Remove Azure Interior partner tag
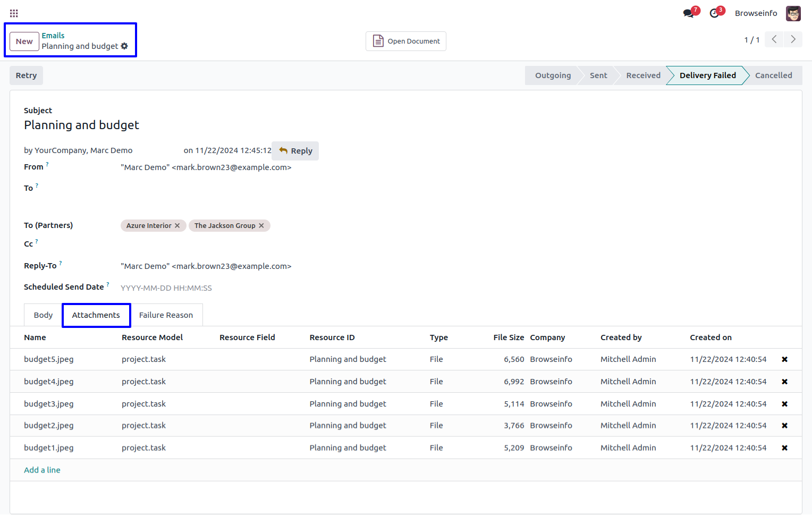812x515 pixels. 177,226
